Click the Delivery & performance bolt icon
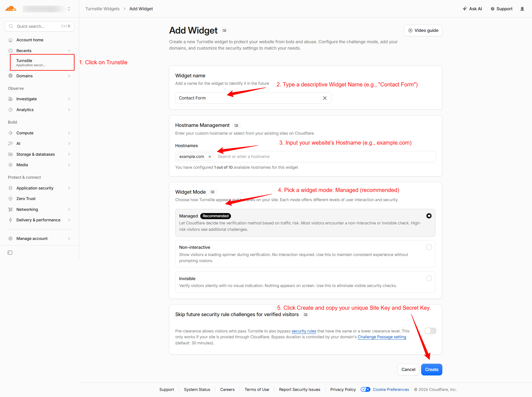The width and height of the screenshot is (532, 397). 11,220
